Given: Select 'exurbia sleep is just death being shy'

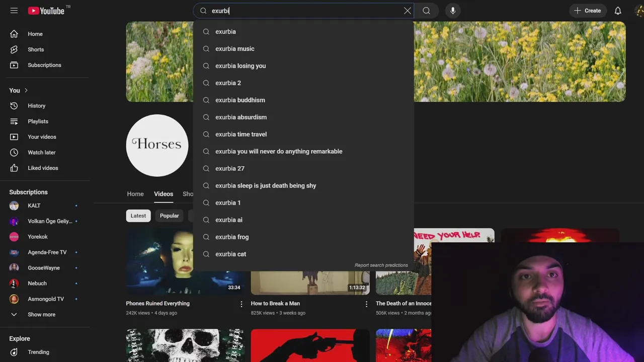Looking at the screenshot, I should 303,186.
